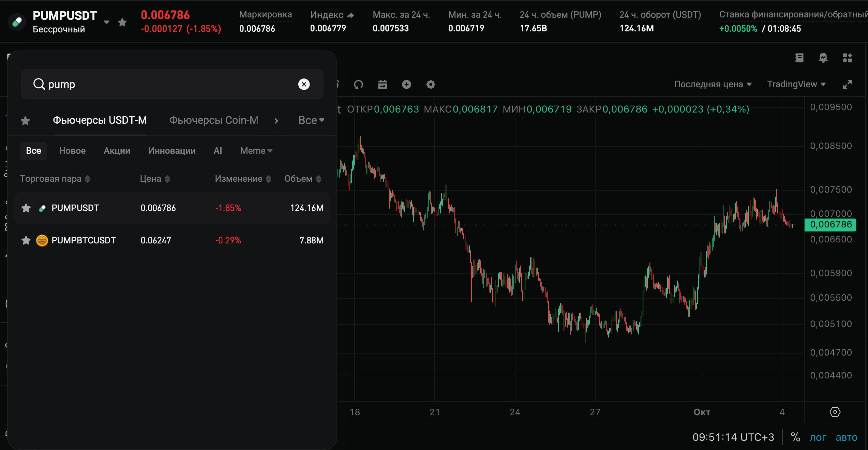The height and width of the screenshot is (450, 868).
Task: Toggle the лог scale button
Action: pos(818,437)
